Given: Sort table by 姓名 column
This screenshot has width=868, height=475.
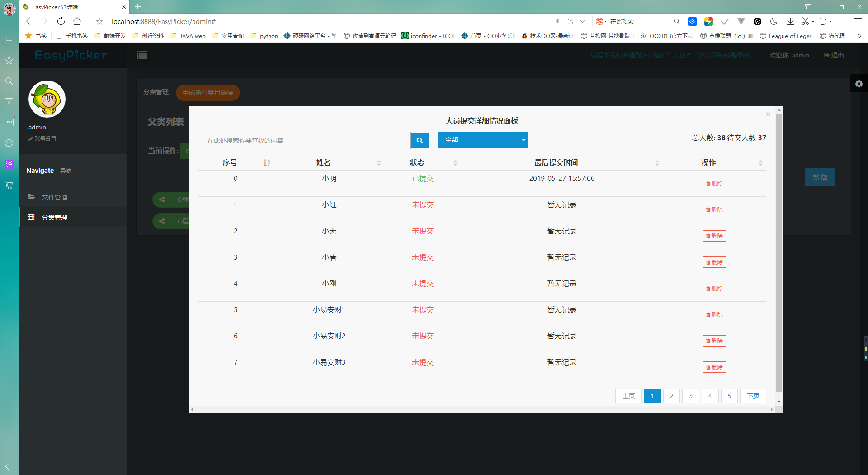Looking at the screenshot, I should point(379,163).
